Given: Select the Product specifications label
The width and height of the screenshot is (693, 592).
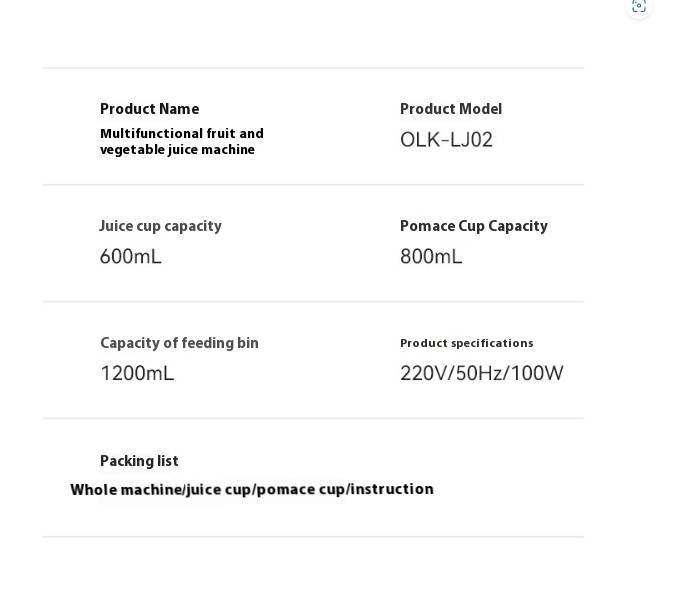Looking at the screenshot, I should point(467,343).
